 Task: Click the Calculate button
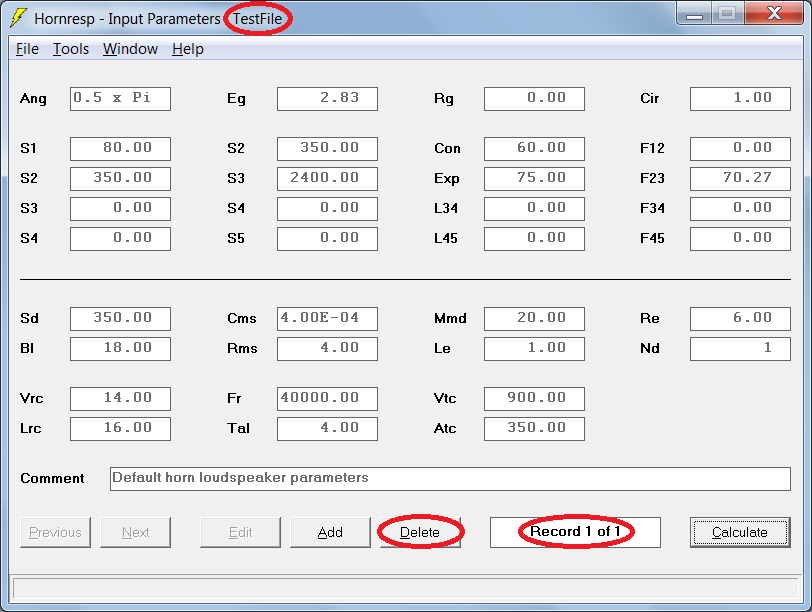pos(740,532)
